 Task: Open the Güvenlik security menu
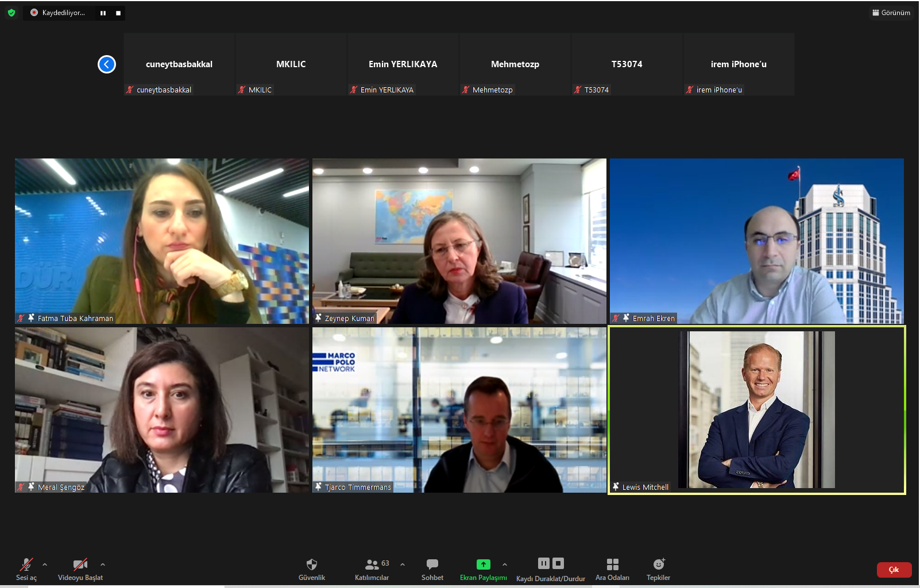tap(312, 569)
